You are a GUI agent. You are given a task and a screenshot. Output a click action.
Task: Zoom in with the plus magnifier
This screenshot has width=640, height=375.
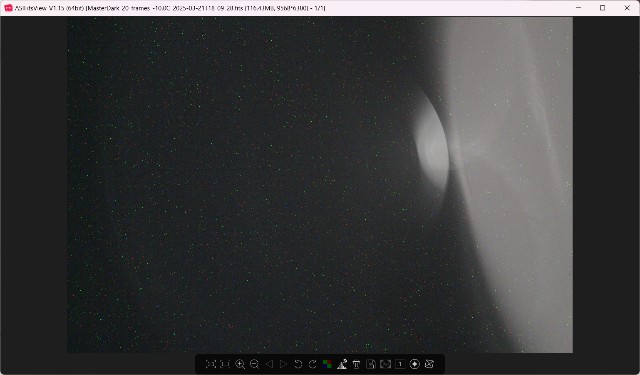point(240,364)
